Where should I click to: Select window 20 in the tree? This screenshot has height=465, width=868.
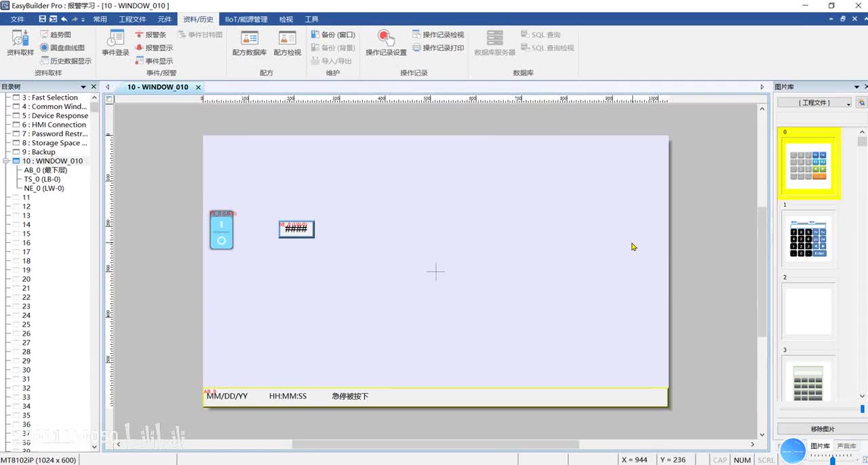[26, 279]
